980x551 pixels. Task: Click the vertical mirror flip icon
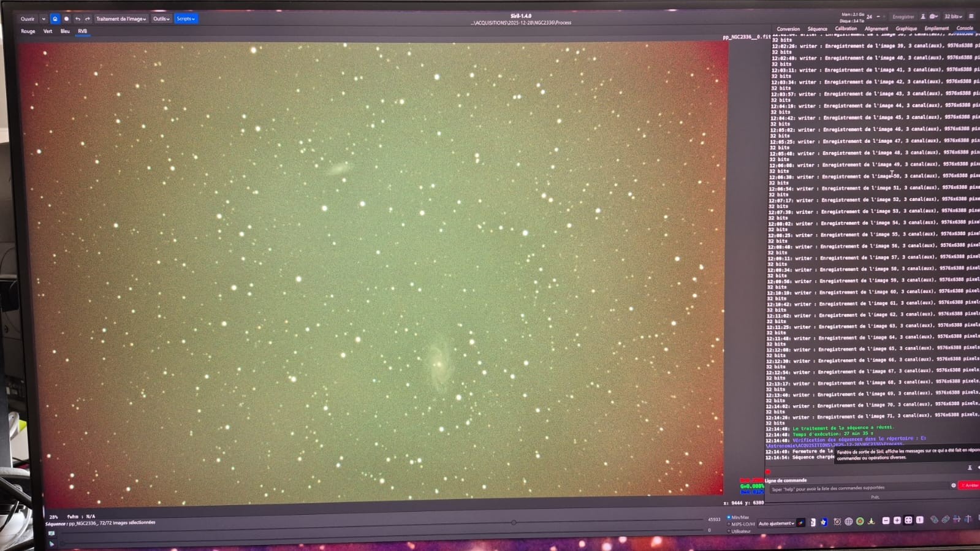tap(968, 519)
